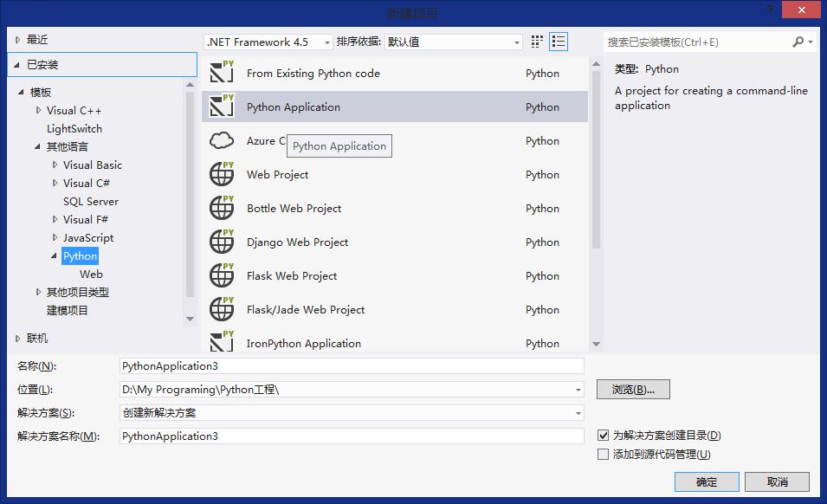Click the 浏览(B)... browse button
827x504 pixels.
(x=633, y=390)
